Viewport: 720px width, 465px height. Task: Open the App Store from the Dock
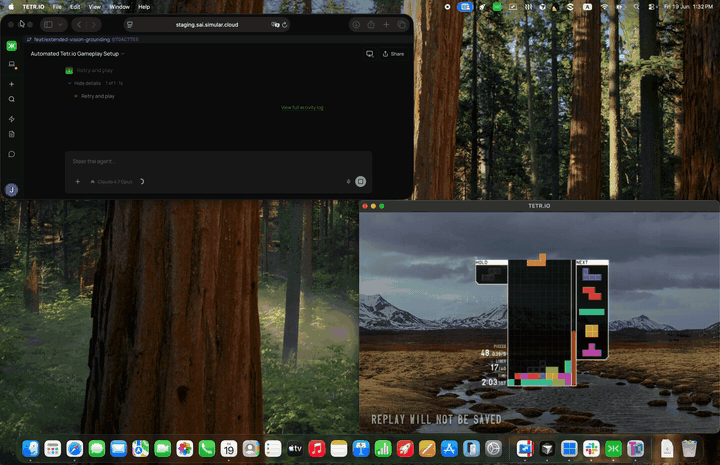point(449,449)
